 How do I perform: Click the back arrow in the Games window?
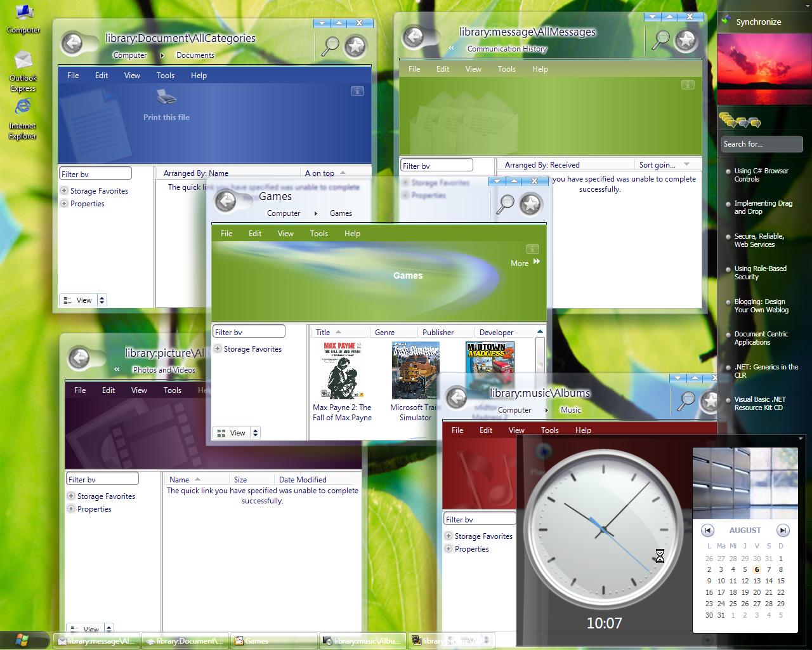tap(226, 201)
